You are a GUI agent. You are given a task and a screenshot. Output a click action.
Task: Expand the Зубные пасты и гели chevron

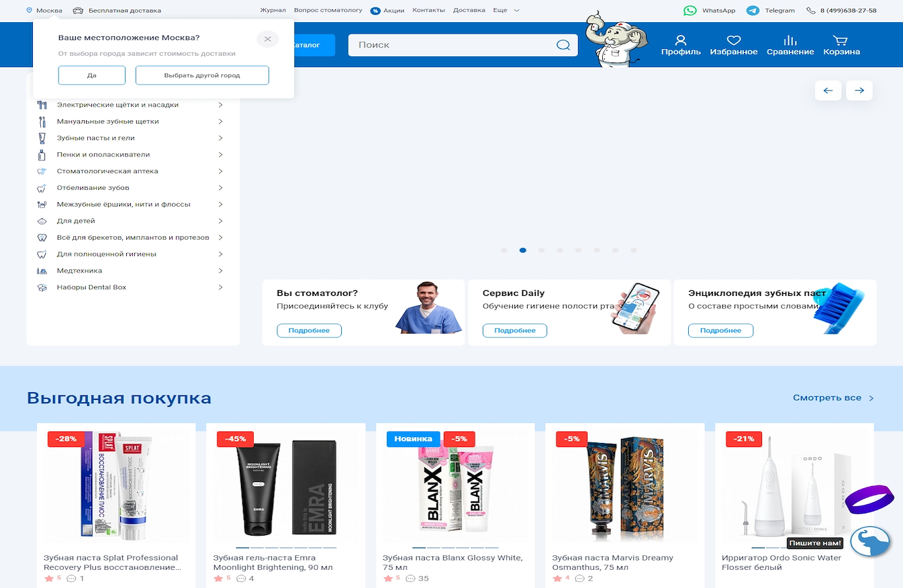pos(220,138)
